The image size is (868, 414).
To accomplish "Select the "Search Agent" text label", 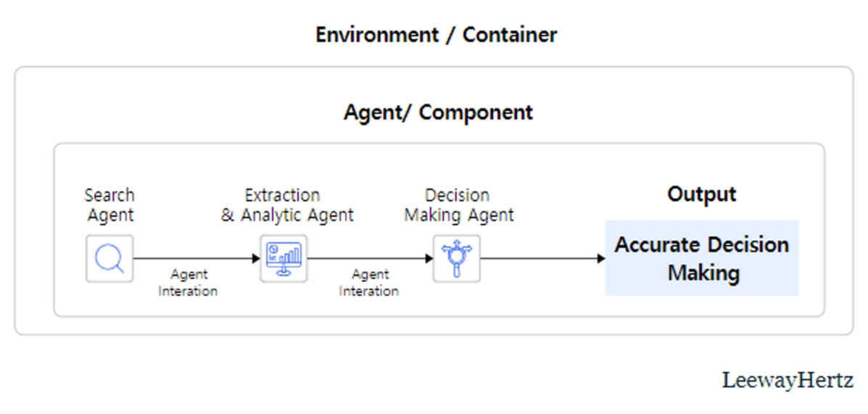I will click(x=109, y=205).
